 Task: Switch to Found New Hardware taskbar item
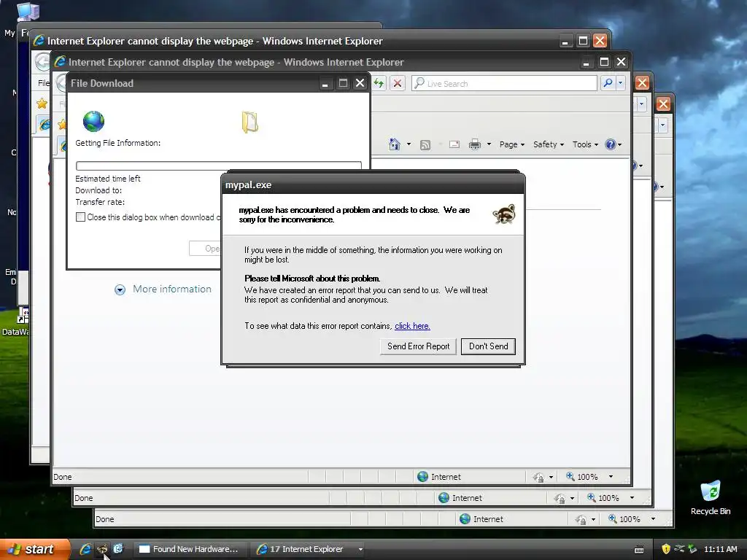click(x=189, y=549)
